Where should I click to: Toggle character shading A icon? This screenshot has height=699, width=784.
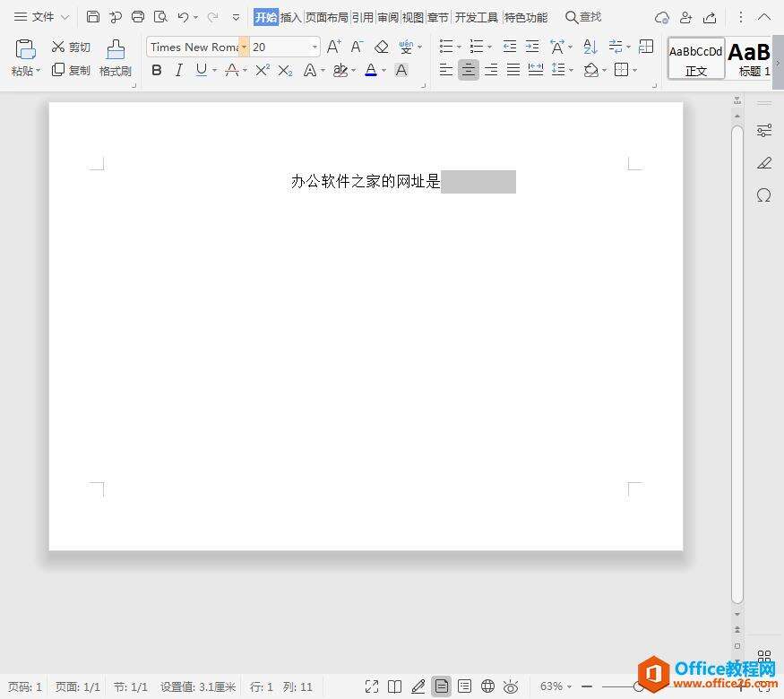401,70
